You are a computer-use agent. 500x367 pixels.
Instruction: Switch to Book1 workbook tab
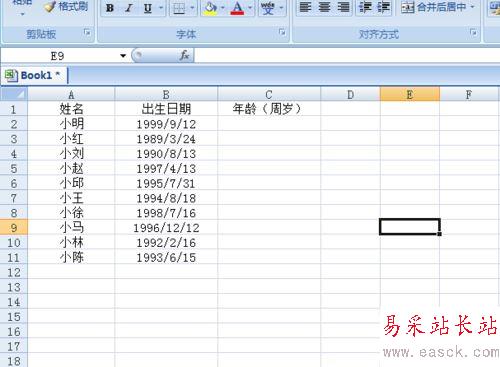point(35,75)
